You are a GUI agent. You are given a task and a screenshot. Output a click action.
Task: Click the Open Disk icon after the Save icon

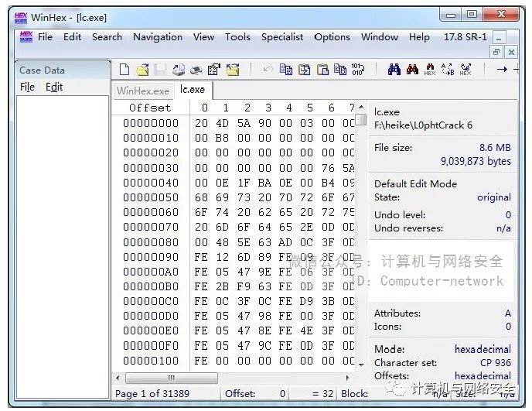[x=179, y=70]
